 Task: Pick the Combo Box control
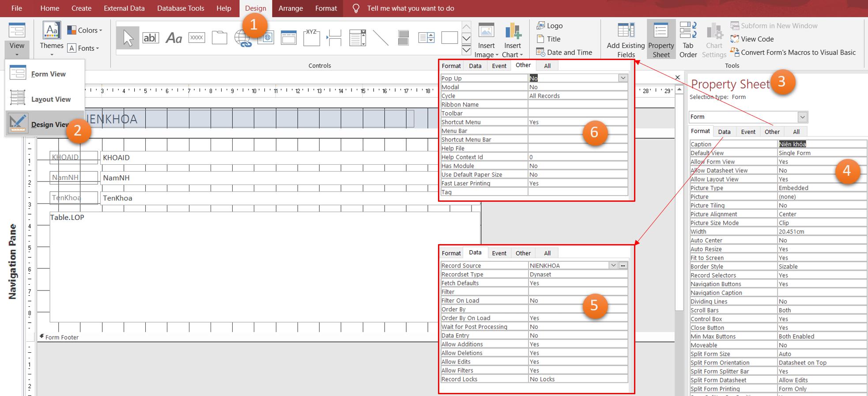coord(357,38)
